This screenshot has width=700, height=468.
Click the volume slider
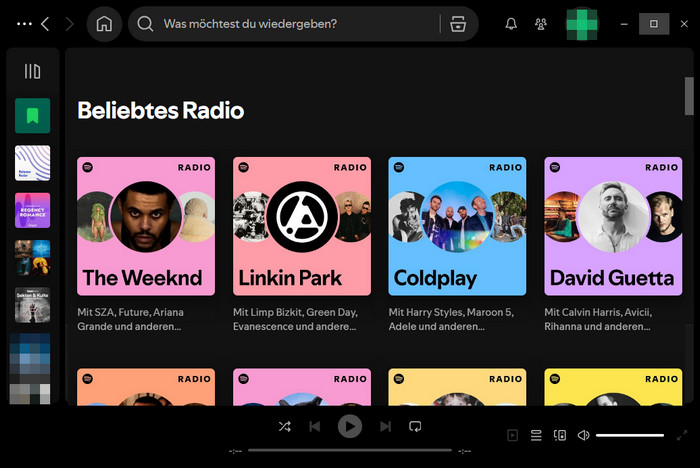point(629,435)
